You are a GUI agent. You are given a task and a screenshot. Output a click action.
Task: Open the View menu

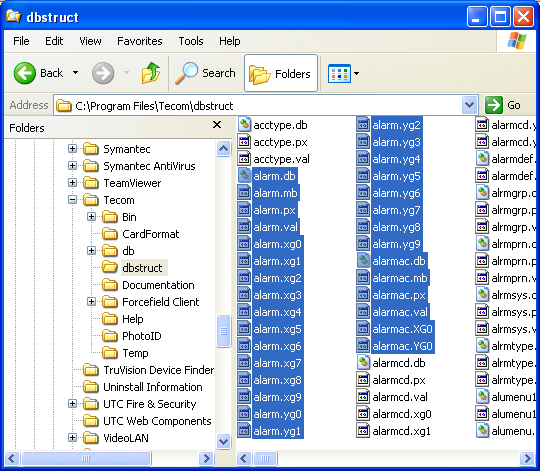coord(90,41)
